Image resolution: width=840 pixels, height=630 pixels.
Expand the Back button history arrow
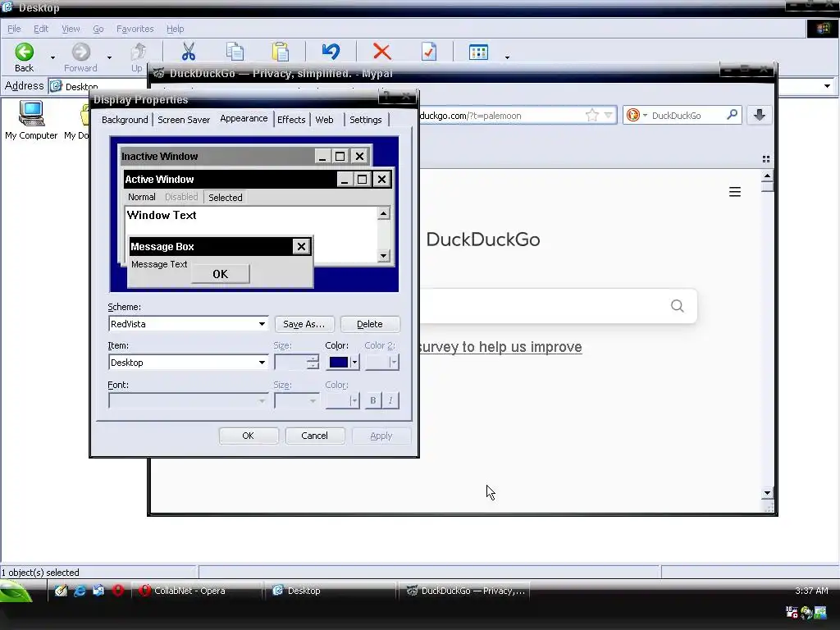52,57
